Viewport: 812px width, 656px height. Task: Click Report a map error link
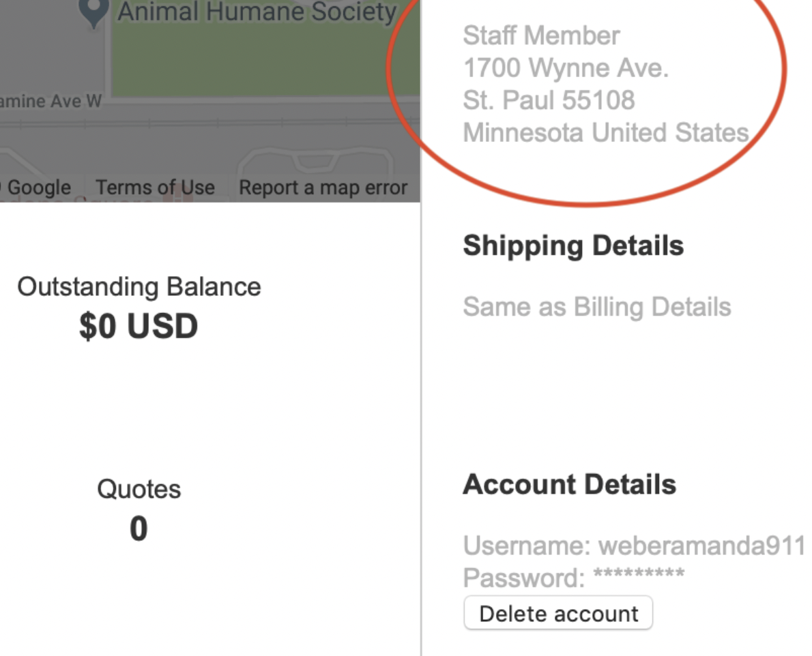click(323, 188)
